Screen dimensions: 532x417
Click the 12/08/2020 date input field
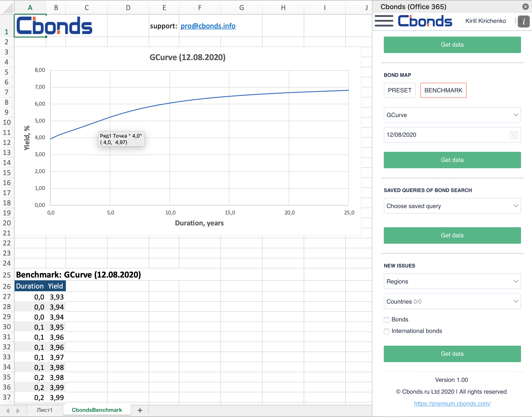(x=452, y=135)
